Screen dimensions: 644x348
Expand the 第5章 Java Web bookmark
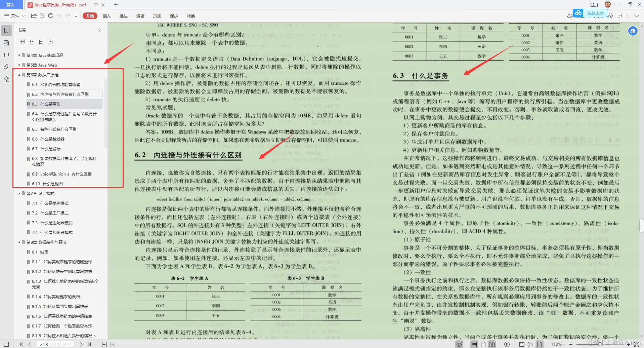(19, 65)
